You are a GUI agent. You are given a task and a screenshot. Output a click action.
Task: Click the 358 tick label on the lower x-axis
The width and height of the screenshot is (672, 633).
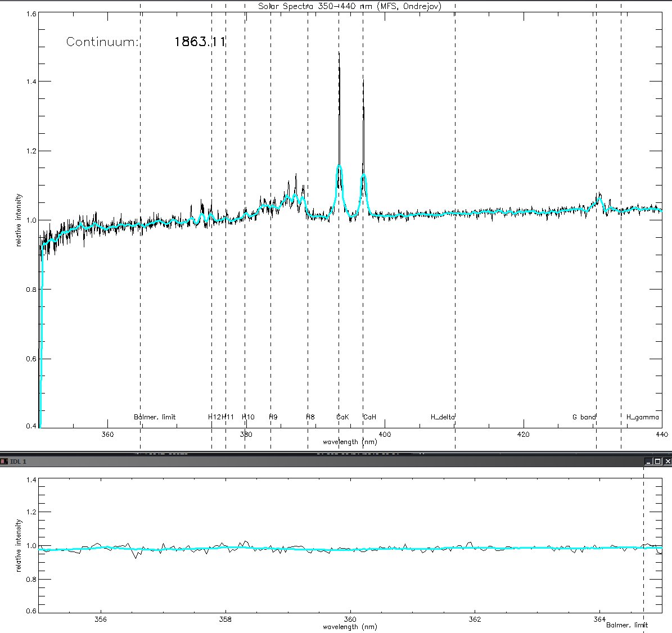(x=225, y=620)
